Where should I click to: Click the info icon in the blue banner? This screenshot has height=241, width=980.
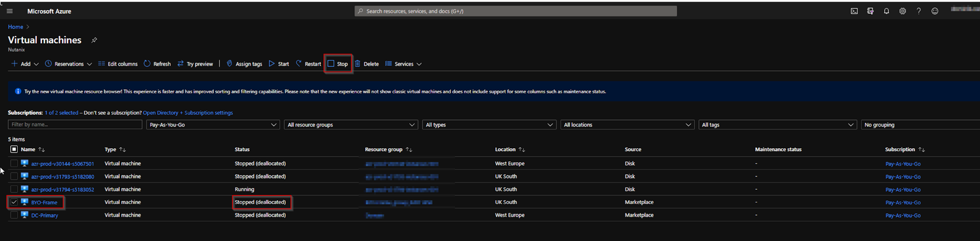(x=18, y=92)
